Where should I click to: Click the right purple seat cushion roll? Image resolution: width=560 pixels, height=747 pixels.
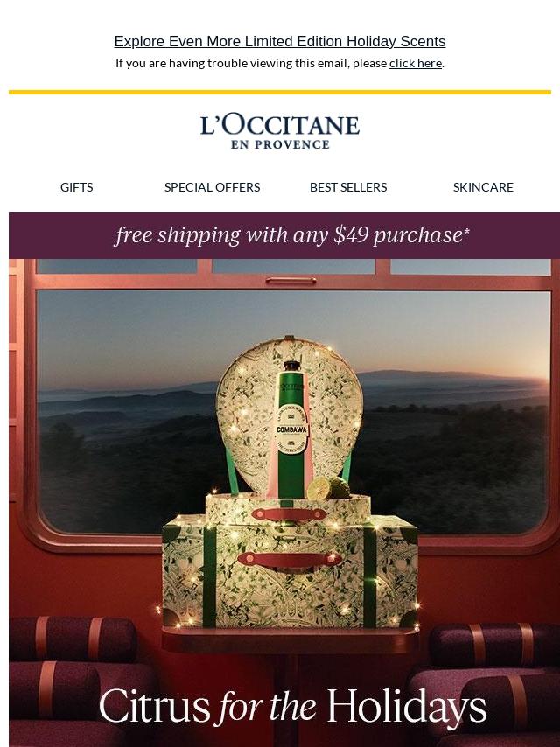[493, 645]
